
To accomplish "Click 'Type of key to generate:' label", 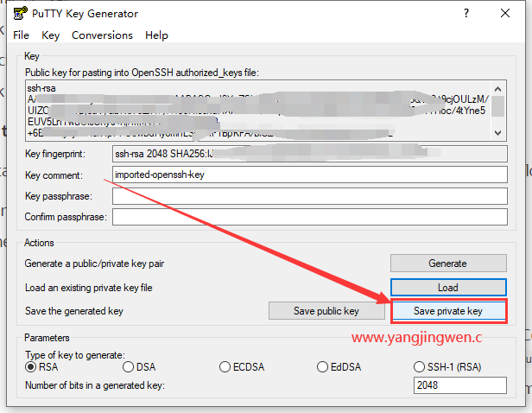I will click(x=75, y=355).
